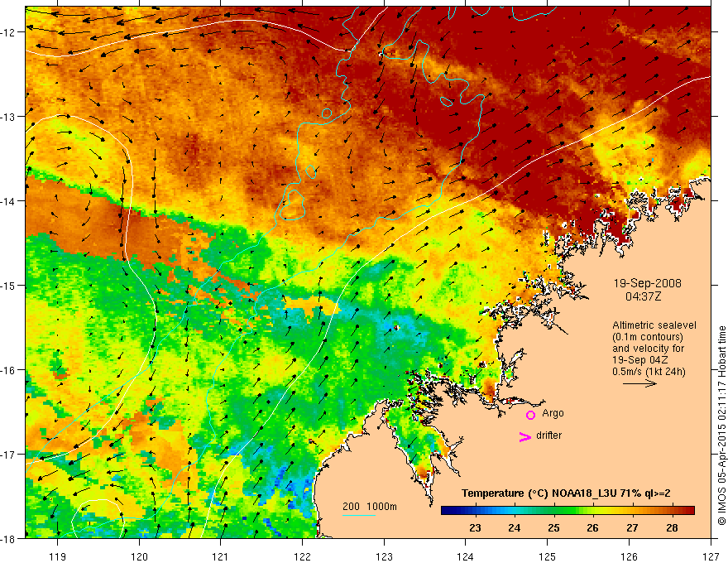
Task: Click the '0.5m/s (1kt 24h)' text
Action: point(649,372)
